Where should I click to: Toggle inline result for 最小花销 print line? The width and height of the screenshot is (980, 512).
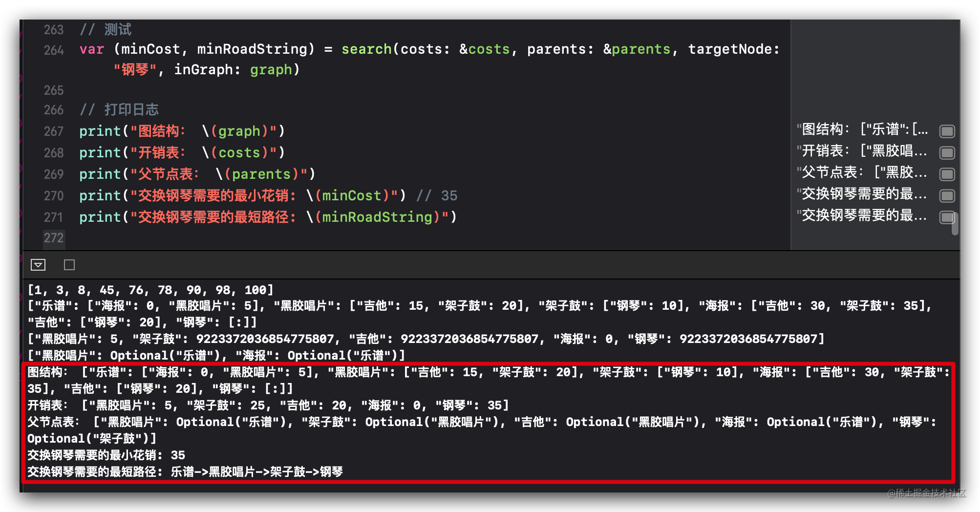[947, 195]
